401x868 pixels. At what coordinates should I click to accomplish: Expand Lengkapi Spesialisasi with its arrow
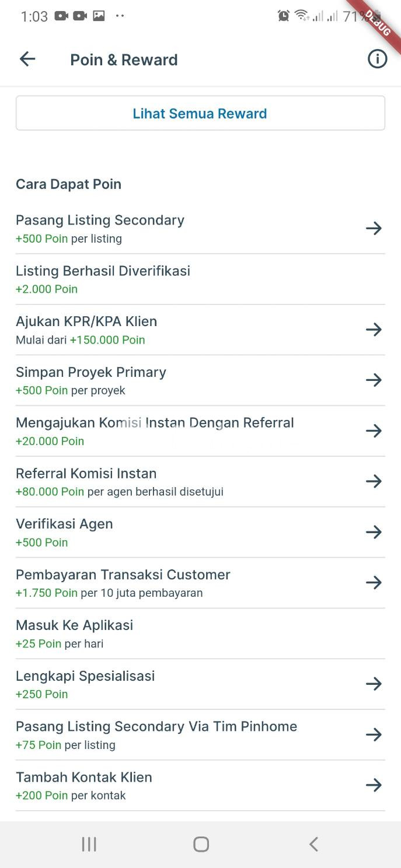point(374,684)
